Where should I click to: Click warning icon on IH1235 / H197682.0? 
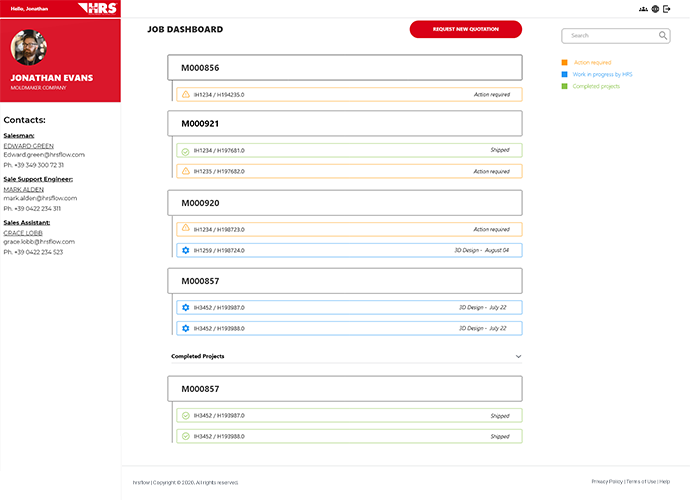[x=185, y=171]
